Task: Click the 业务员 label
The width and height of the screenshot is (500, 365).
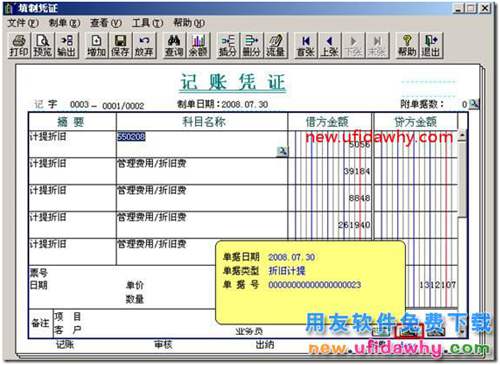Action: (x=249, y=331)
